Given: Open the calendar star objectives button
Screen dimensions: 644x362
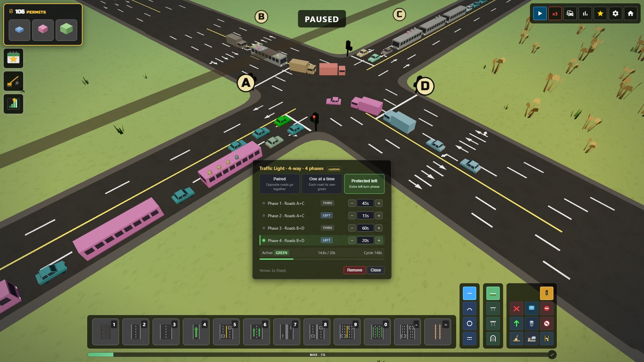Looking at the screenshot, I should pyautogui.click(x=13, y=58).
